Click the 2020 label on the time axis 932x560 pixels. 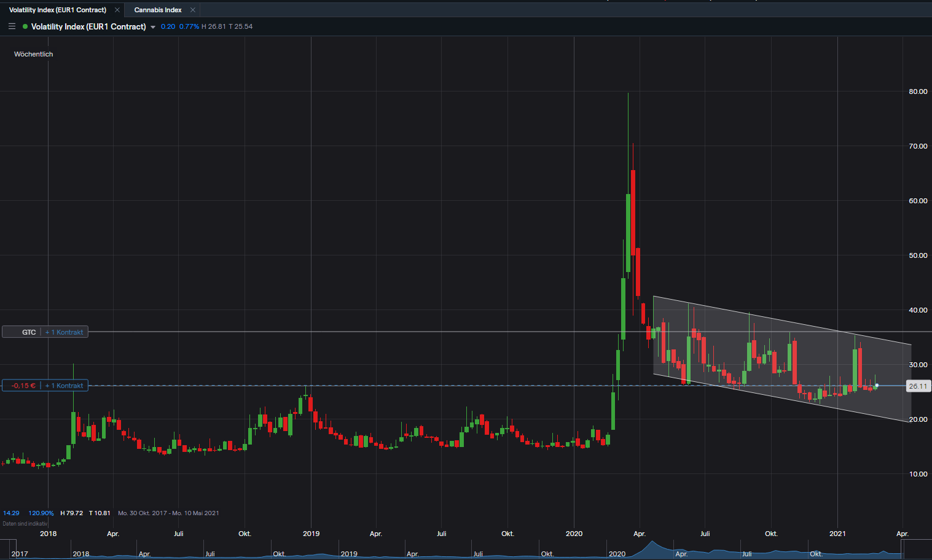[x=574, y=534]
